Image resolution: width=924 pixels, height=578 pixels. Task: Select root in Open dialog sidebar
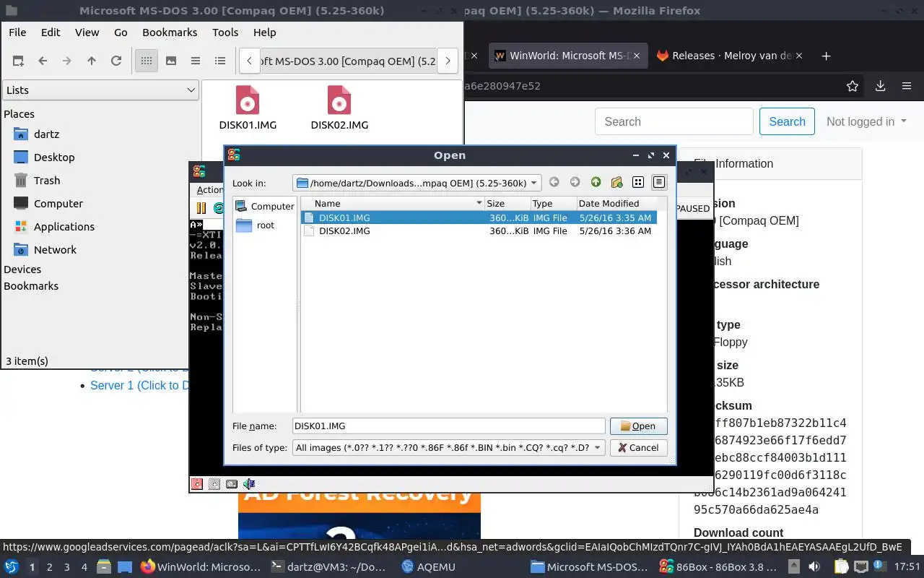(264, 225)
